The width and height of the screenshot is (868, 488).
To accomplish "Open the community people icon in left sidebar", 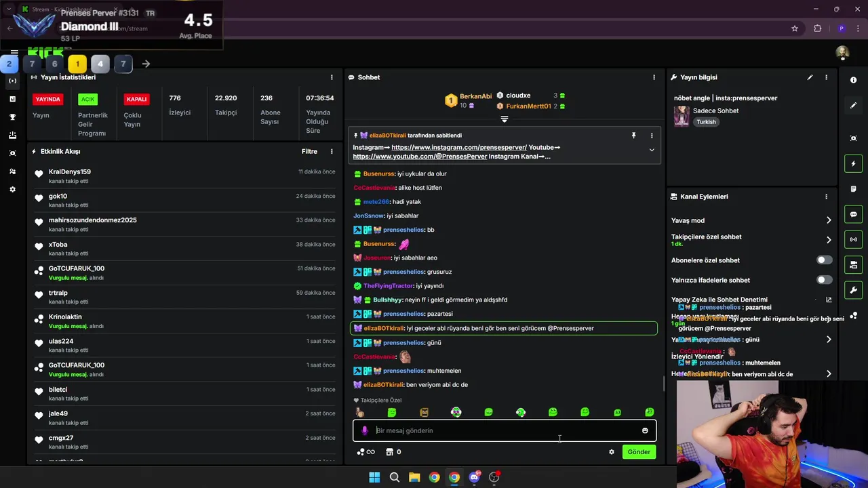I will [12, 171].
